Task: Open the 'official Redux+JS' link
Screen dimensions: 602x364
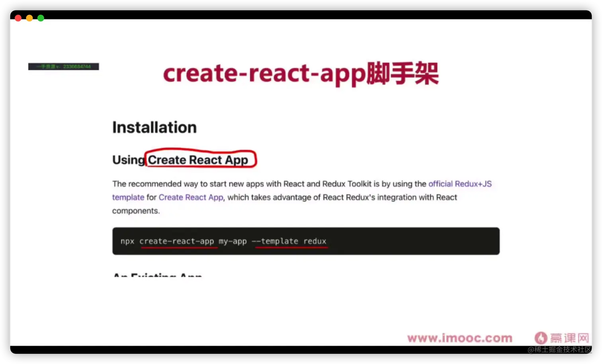Action: (x=460, y=184)
